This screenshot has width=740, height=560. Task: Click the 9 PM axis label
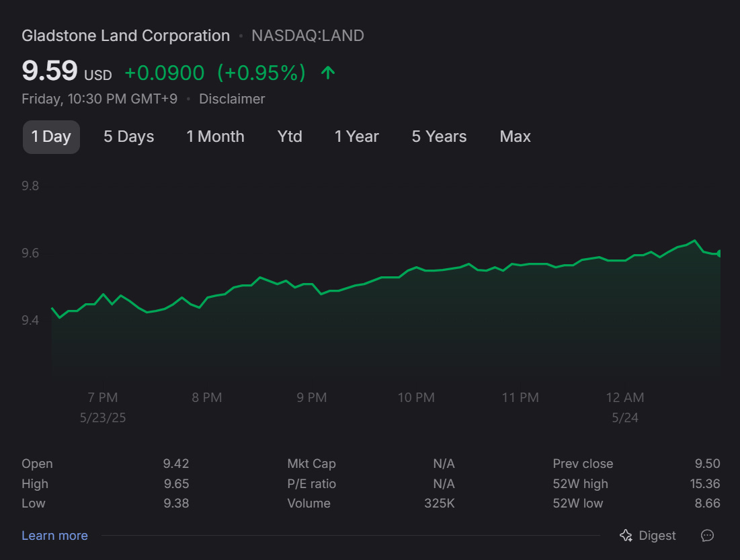tap(311, 397)
